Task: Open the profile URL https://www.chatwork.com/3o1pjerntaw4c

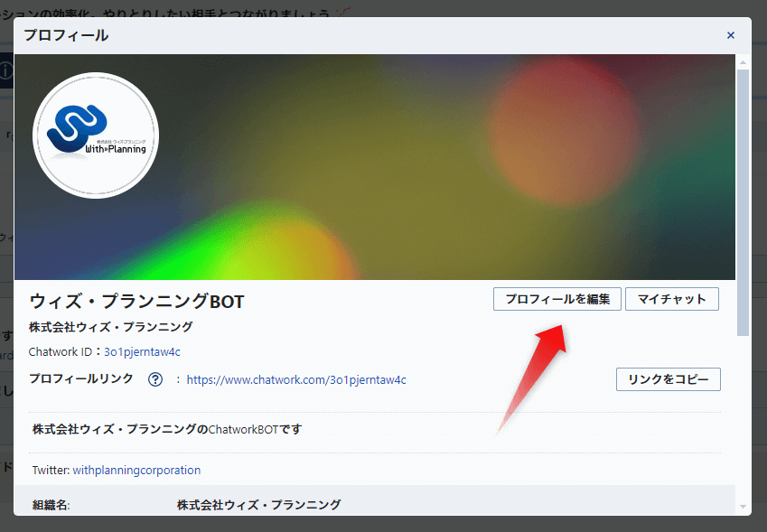Action: [x=296, y=379]
